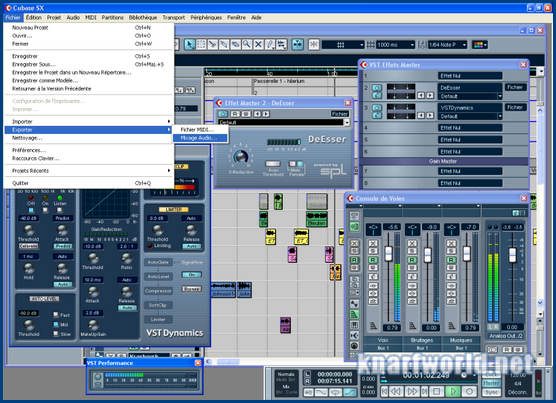Select Quitter in Fichier menu

[x=89, y=183]
